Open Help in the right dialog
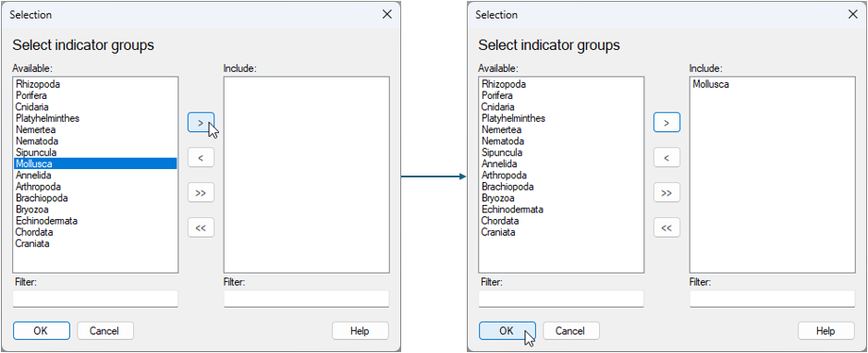Viewport: 868px width, 353px height. (x=825, y=331)
